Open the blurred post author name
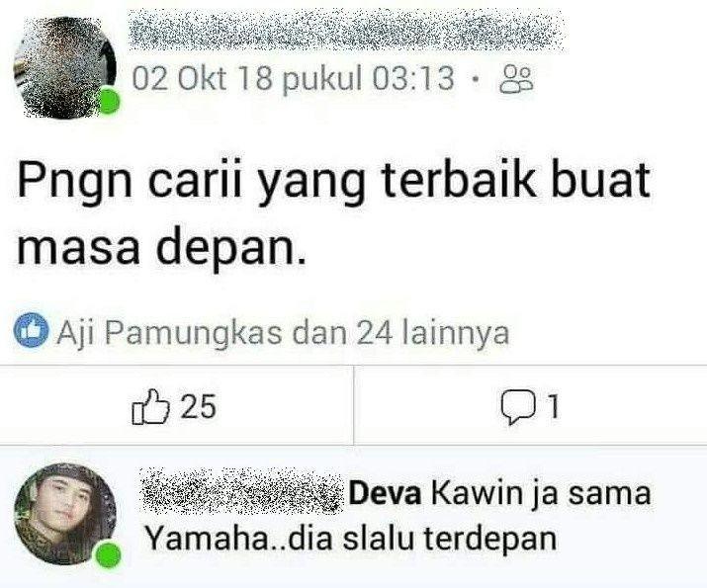This screenshot has width=707, height=588. [x=347, y=30]
